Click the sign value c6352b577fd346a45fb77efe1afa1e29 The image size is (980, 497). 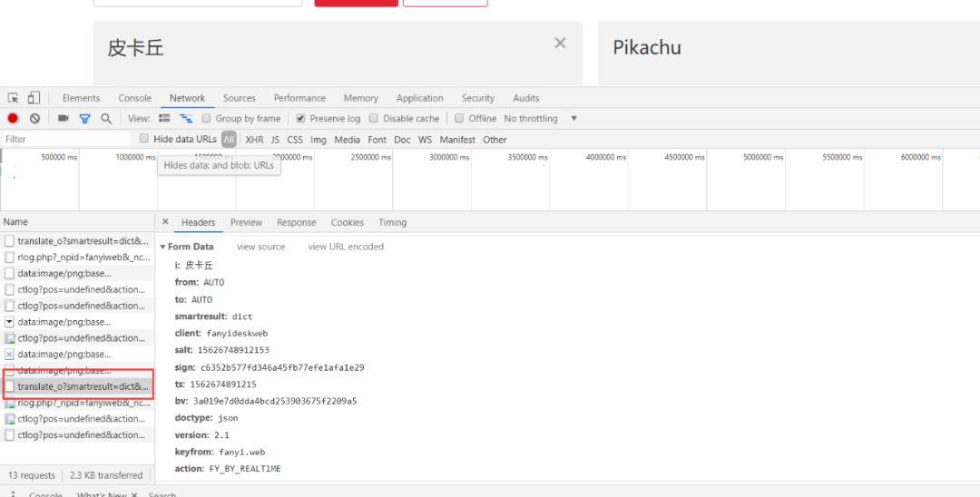[x=282, y=367]
